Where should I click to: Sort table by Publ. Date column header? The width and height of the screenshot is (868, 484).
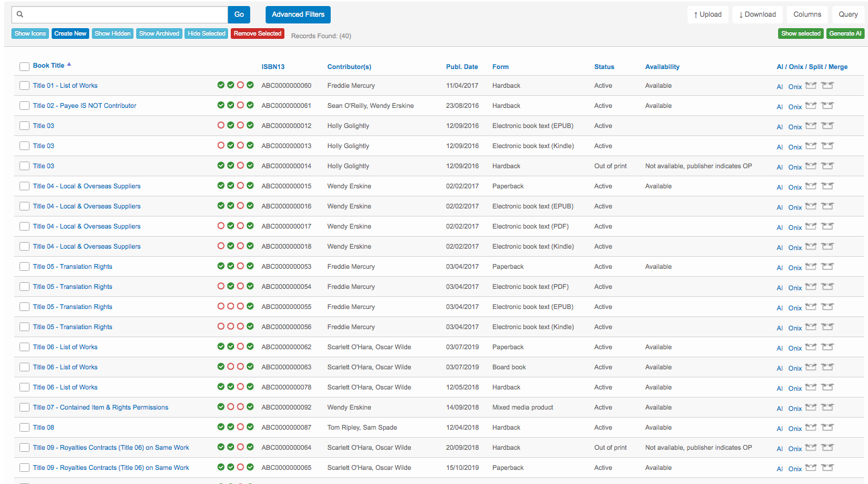pyautogui.click(x=462, y=66)
